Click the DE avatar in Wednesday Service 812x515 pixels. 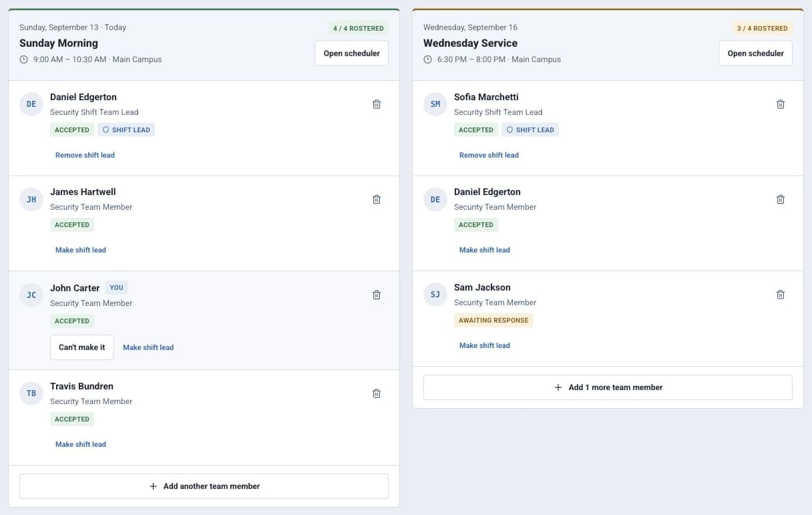[x=435, y=199]
